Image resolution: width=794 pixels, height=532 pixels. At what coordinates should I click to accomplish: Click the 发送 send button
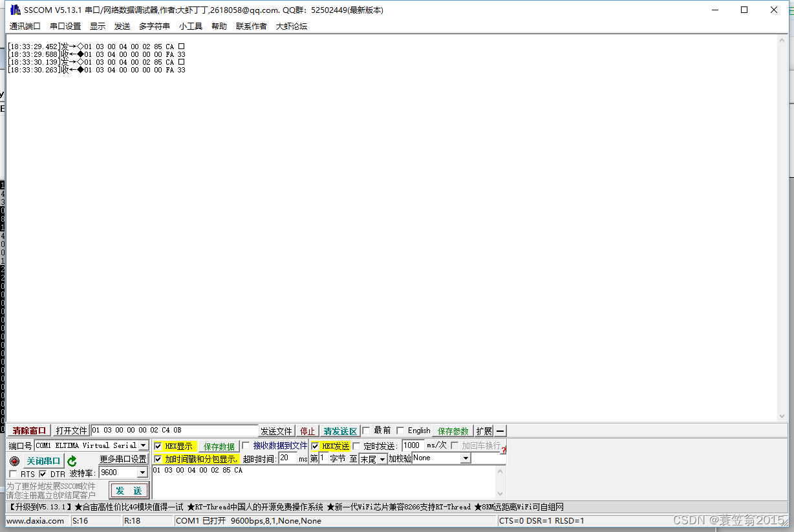129,491
